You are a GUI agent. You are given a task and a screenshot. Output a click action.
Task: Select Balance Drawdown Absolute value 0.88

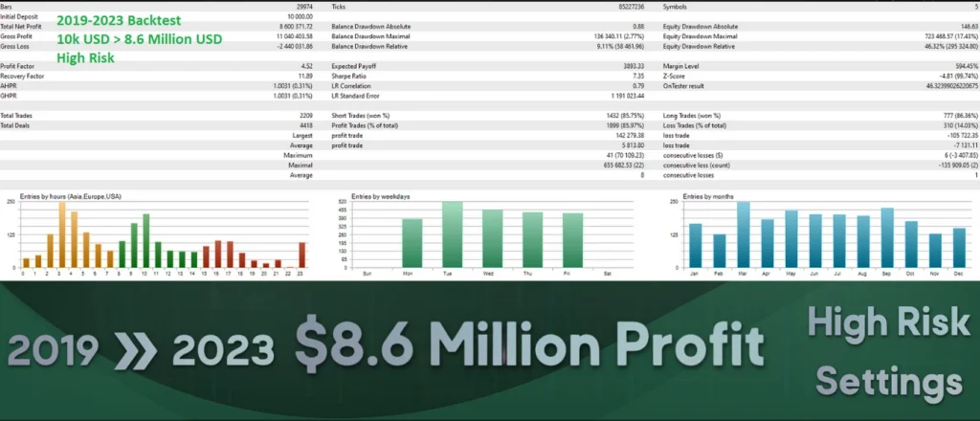638,27
